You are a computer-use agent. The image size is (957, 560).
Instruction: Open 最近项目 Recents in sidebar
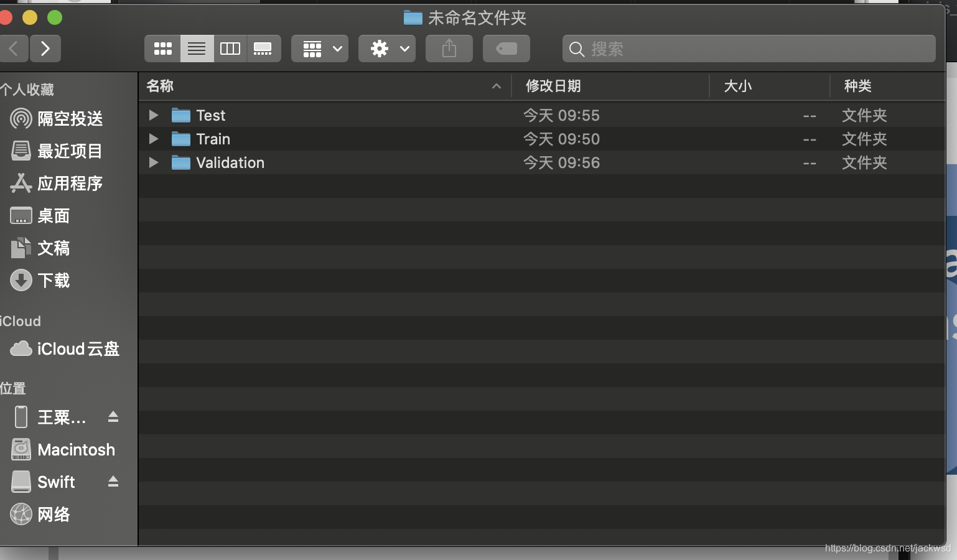tap(68, 151)
